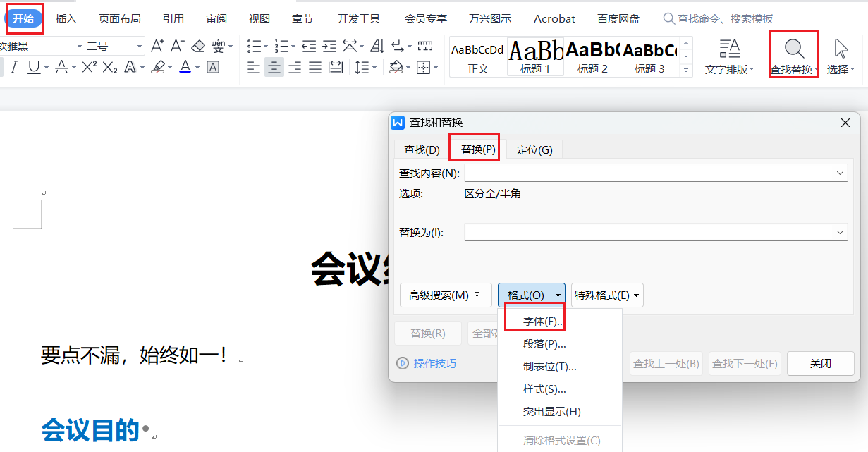This screenshot has width=868, height=452.
Task: Apply italic formatting
Action: tap(13, 68)
